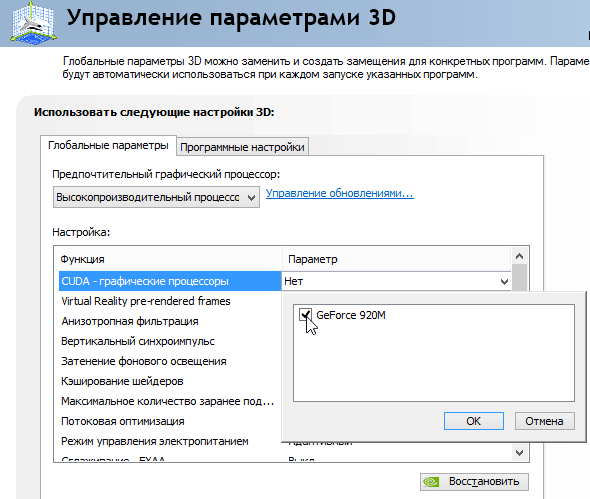The image size is (590, 499).
Task: Open the preferred graphics processor dropdown
Action: click(x=156, y=197)
